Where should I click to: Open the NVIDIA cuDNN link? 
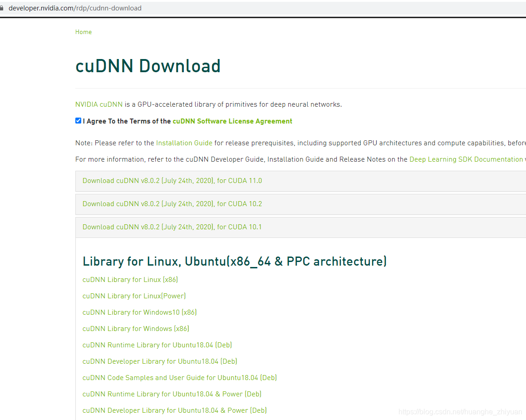[99, 104]
